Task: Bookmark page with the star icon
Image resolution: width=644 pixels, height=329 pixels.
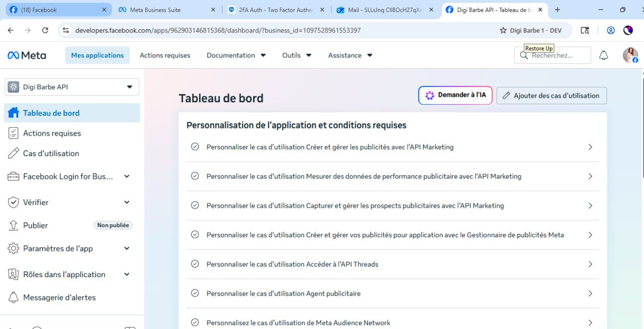Action: pos(503,30)
